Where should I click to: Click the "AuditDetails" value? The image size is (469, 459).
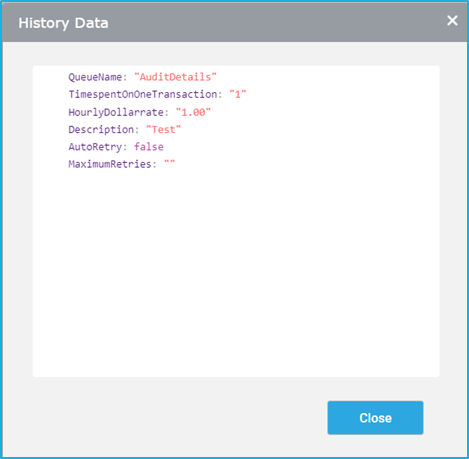175,77
